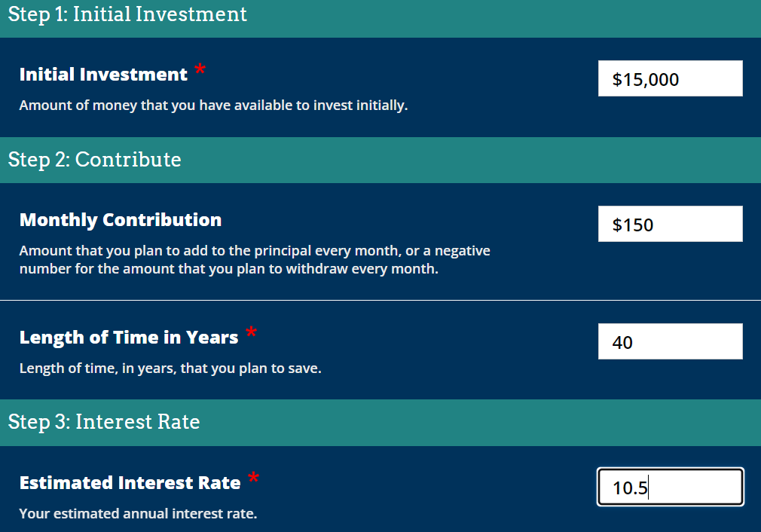Click the Estimated Interest Rate input box

(670, 488)
